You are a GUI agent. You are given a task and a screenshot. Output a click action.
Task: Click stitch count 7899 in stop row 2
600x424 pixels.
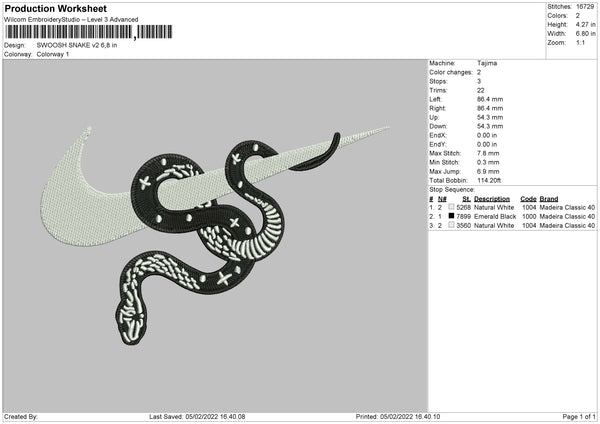coord(463,217)
